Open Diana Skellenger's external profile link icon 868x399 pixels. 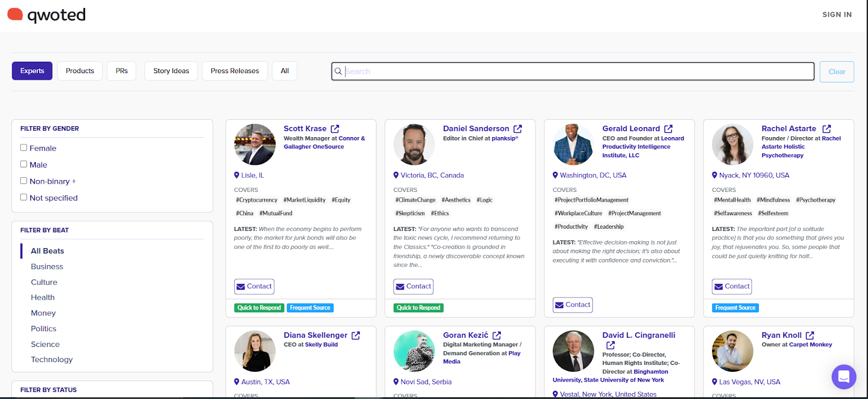click(356, 336)
